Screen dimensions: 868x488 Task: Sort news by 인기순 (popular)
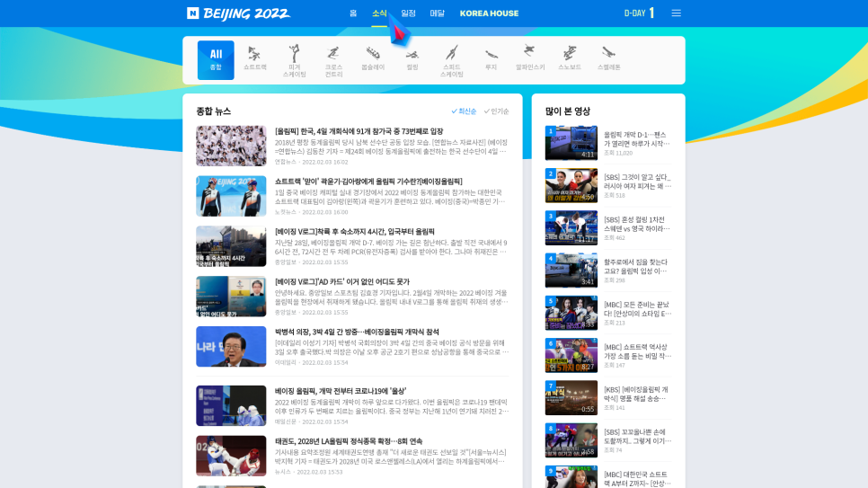pos(497,111)
